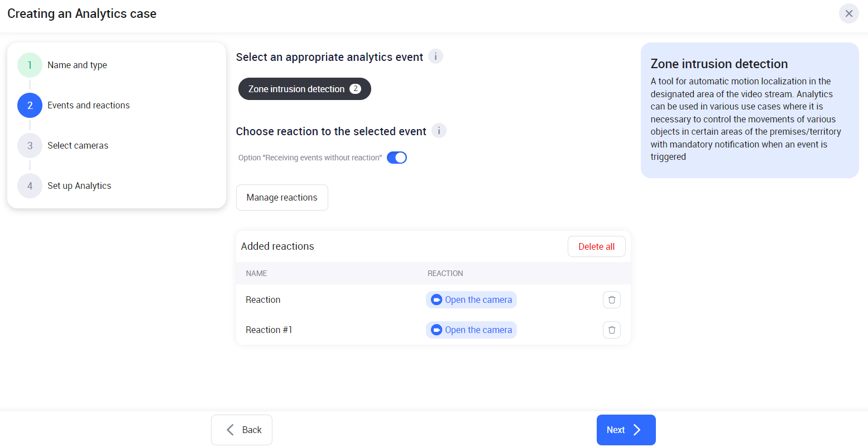Click camera icon in Reaction #1 row badge
This screenshot has height=447, width=868.
pos(437,330)
